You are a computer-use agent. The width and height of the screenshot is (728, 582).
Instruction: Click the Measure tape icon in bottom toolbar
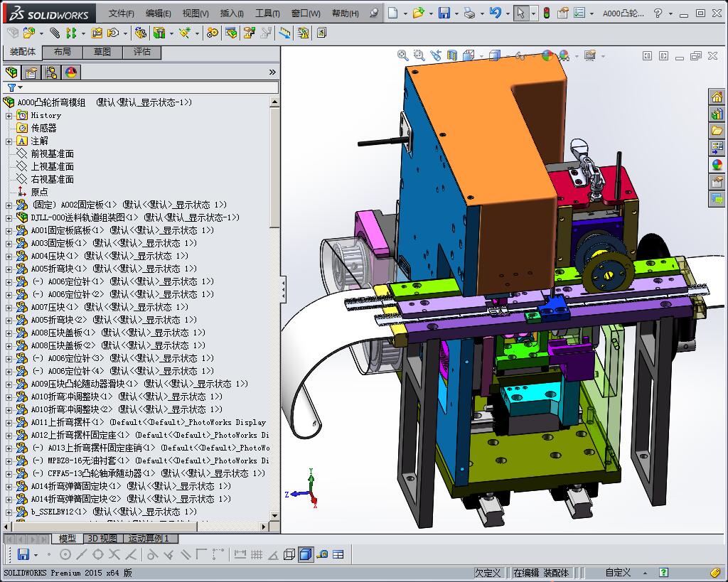(322, 554)
